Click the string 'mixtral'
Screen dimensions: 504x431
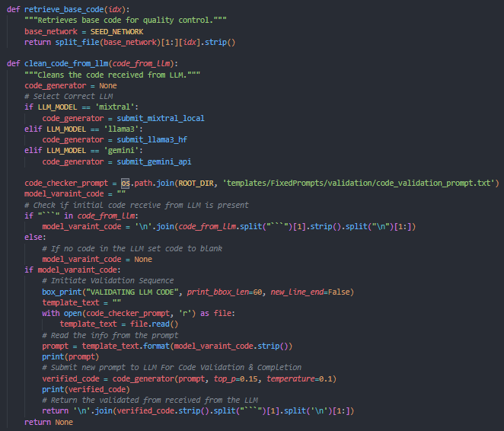coord(114,107)
